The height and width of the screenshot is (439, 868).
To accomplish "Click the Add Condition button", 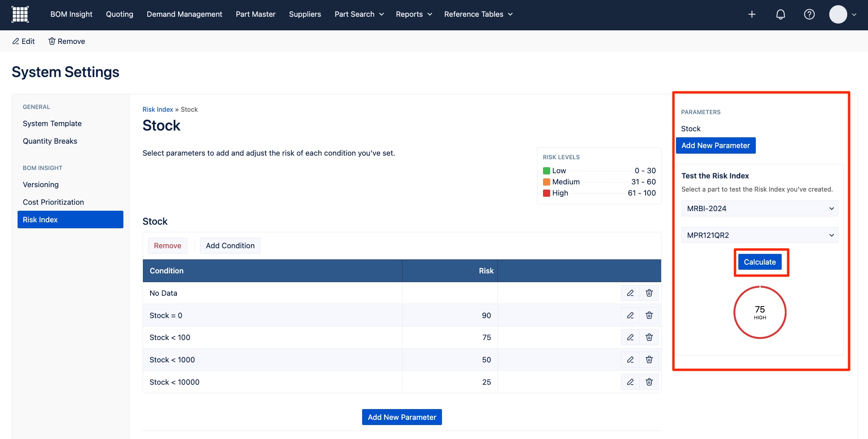I will 230,245.
